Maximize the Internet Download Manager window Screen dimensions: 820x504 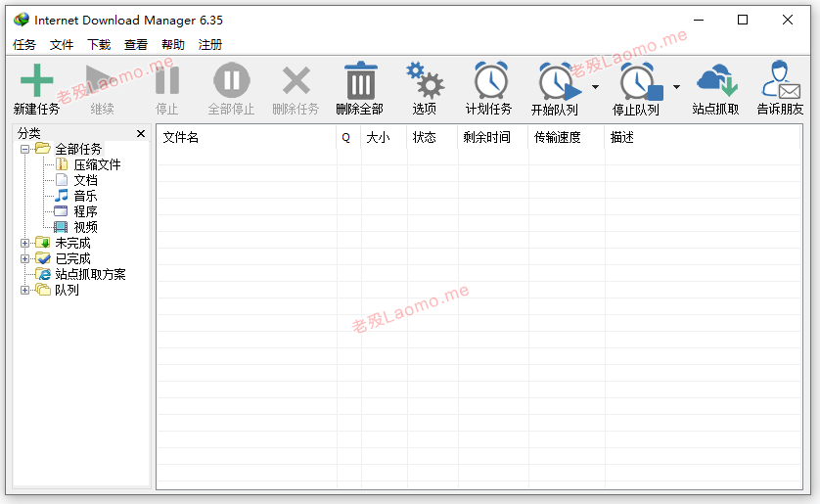point(743,20)
